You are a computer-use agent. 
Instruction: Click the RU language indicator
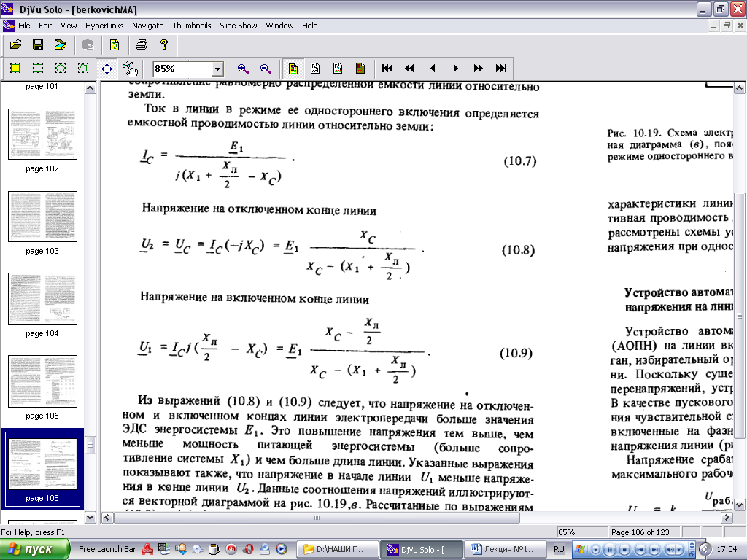[559, 550]
